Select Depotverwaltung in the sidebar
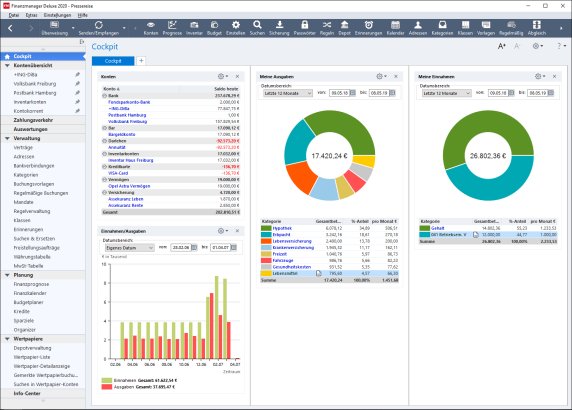The height and width of the screenshot is (410, 572). [x=32, y=348]
